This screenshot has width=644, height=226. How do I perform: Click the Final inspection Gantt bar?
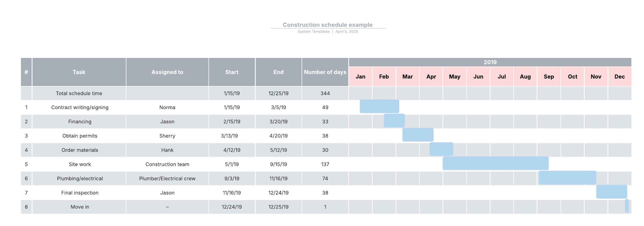coord(611,192)
